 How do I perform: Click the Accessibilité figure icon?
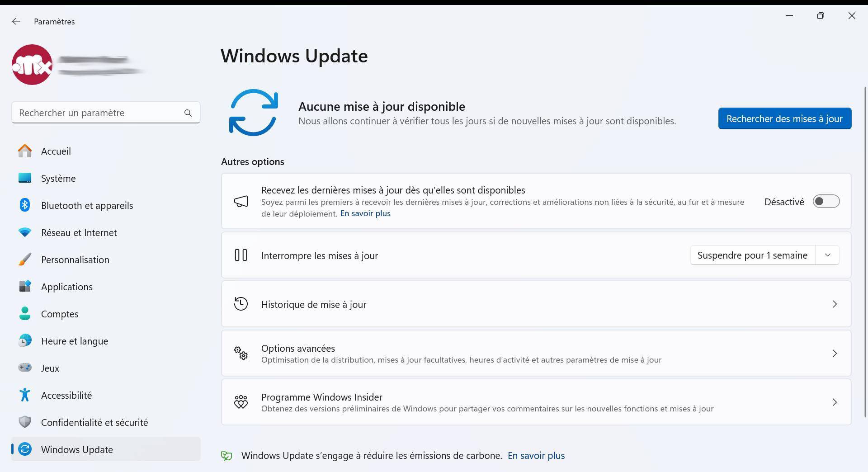tap(25, 395)
